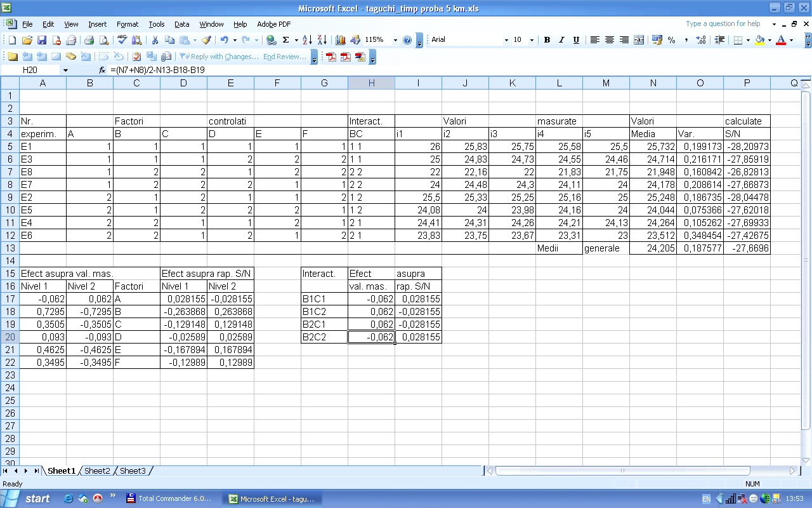Sort descending Z to A
Screen dimensions: 812x508
click(322, 40)
